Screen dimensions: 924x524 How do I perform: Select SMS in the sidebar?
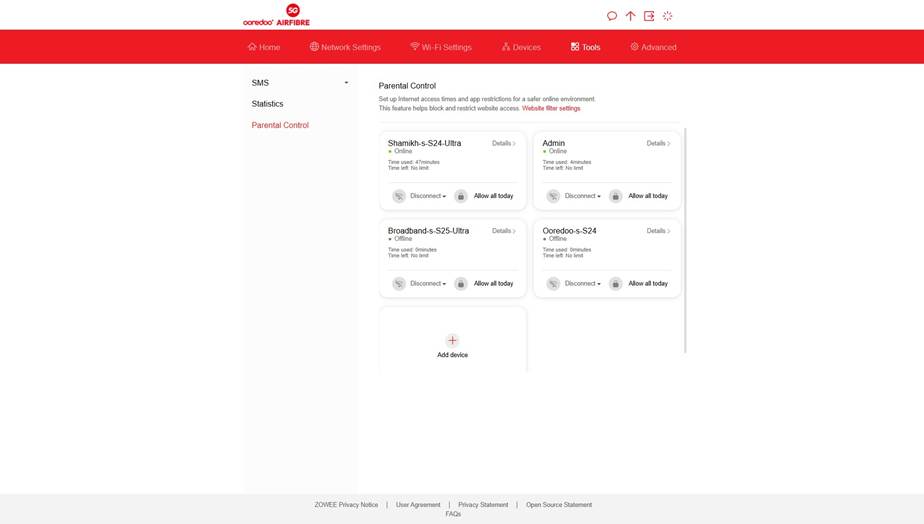[260, 83]
